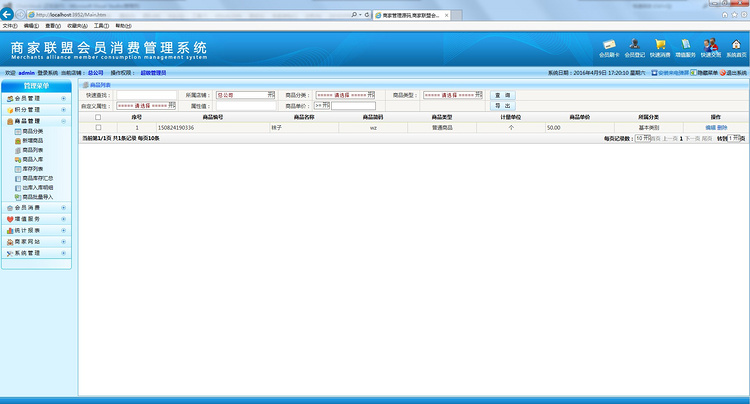Open 新增商品 in the sidebar
Image resolution: width=750 pixels, height=404 pixels.
pyautogui.click(x=32, y=141)
